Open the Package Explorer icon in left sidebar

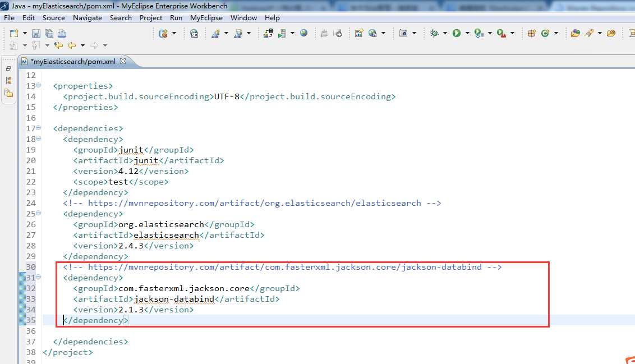pyautogui.click(x=8, y=93)
